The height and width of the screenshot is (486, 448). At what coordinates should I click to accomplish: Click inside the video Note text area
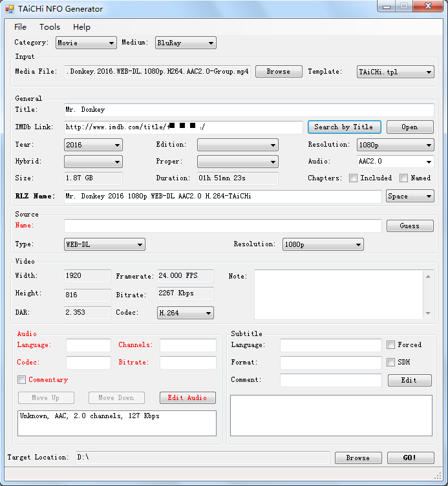(339, 295)
